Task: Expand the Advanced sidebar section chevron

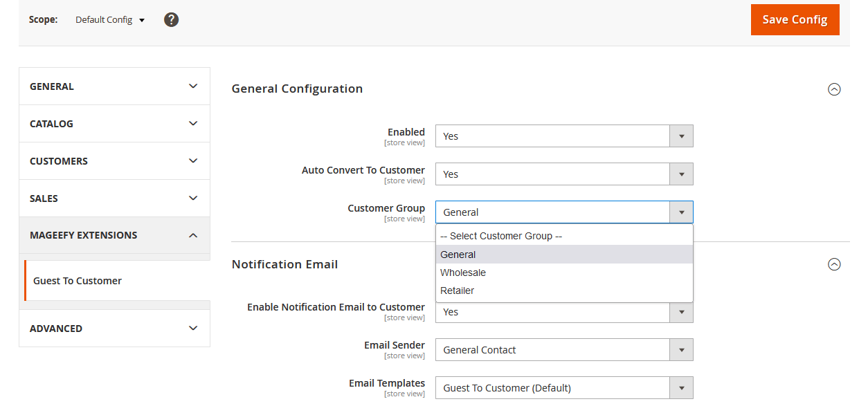Action: (x=193, y=328)
